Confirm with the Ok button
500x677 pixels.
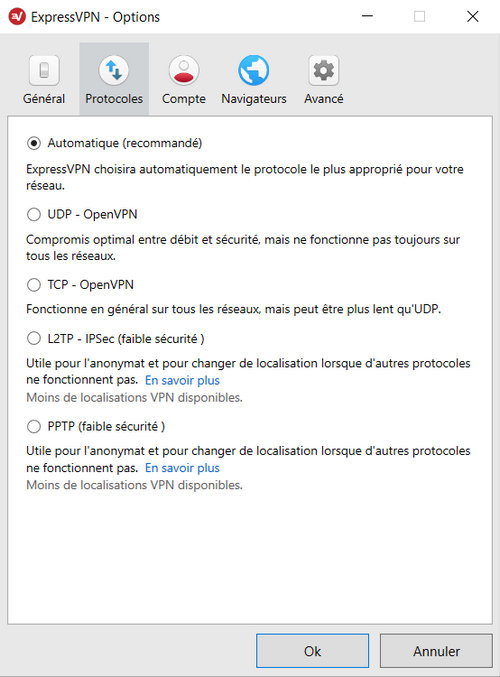(312, 651)
